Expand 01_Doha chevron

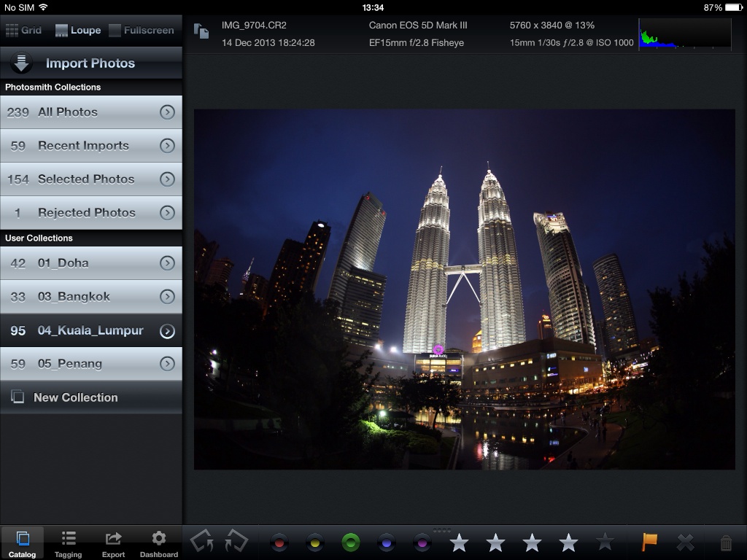click(x=167, y=262)
